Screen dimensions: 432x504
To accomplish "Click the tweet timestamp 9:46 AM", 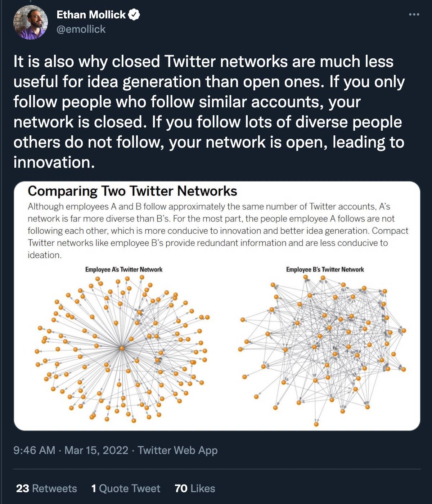I will [34, 450].
